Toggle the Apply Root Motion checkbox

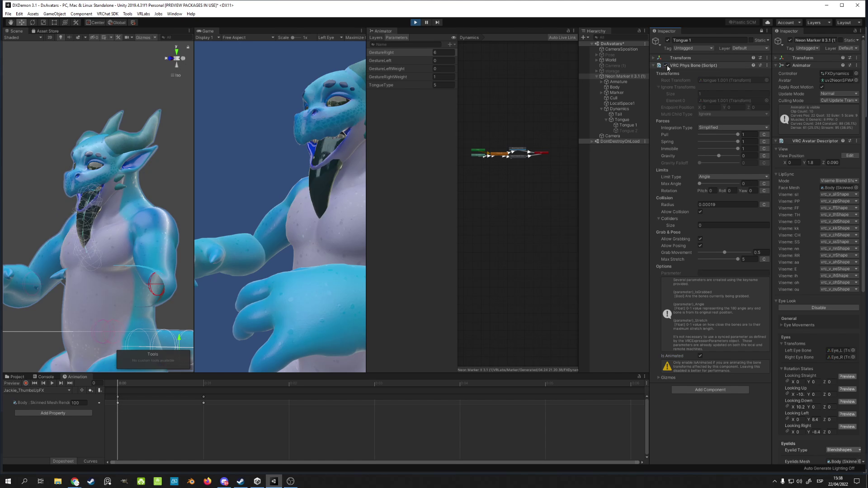[822, 87]
